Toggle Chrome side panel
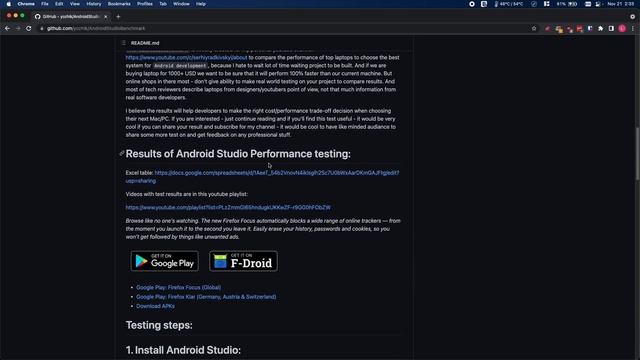 pos(611,29)
